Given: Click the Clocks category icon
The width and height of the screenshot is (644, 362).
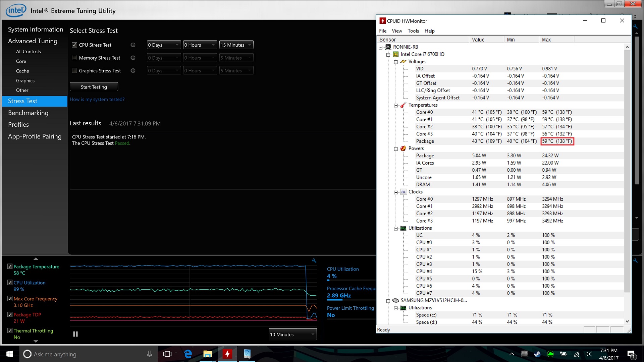Looking at the screenshot, I should click(x=403, y=192).
